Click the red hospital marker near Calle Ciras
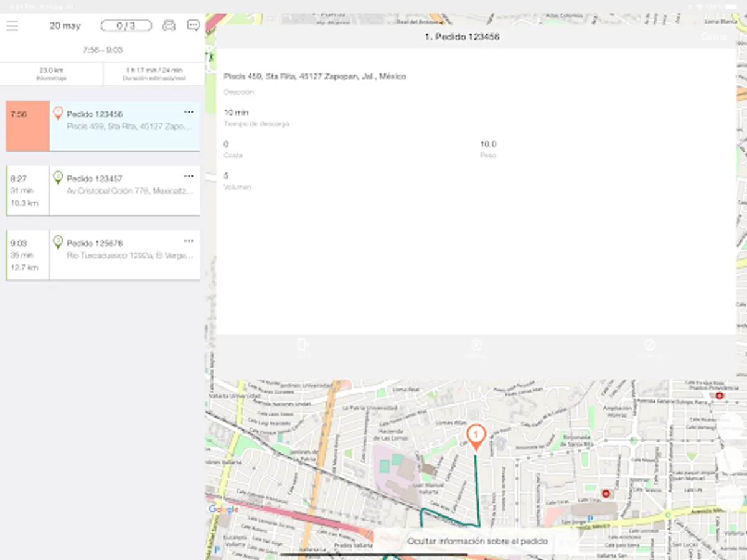 [x=605, y=493]
